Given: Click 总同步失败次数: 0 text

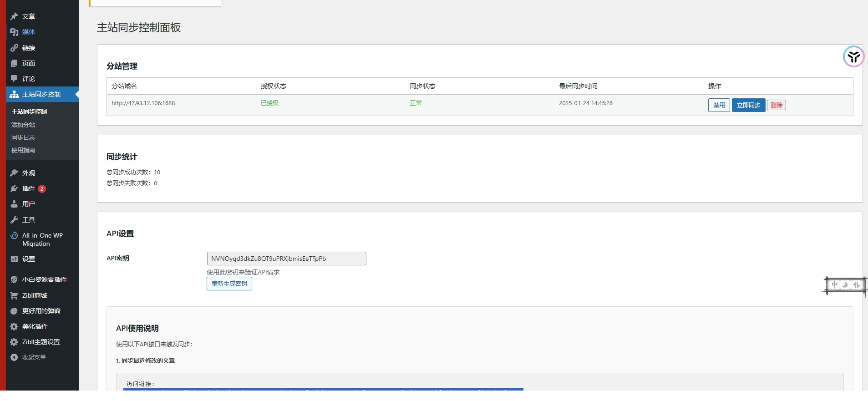Looking at the screenshot, I should 132,183.
